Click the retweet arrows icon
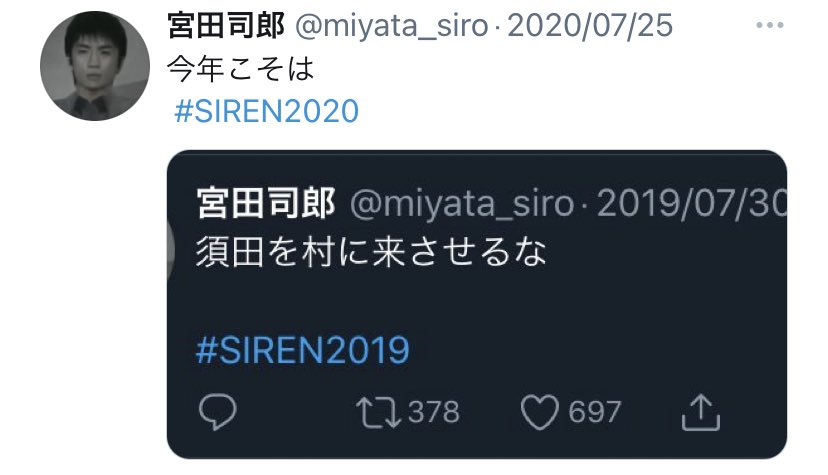 point(379,412)
